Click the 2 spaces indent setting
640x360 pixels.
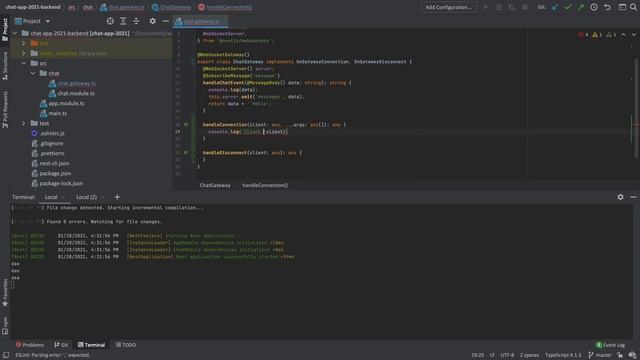pyautogui.click(x=529, y=355)
